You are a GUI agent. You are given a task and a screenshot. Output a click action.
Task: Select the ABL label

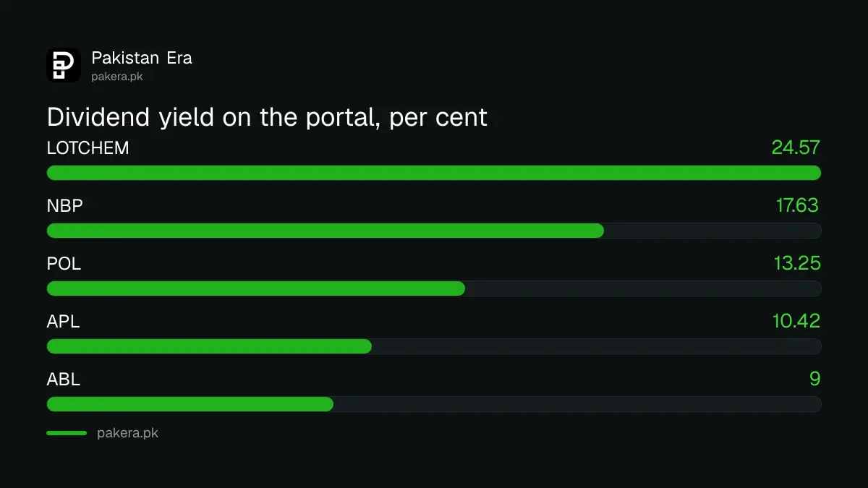click(64, 379)
